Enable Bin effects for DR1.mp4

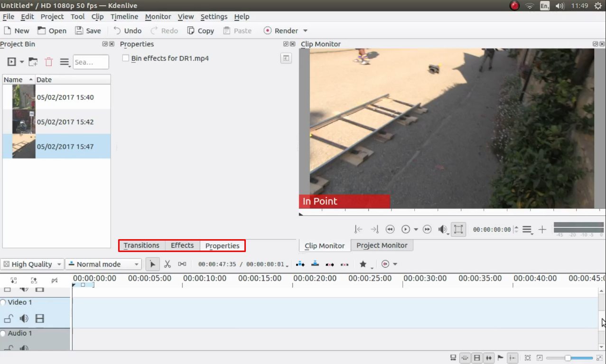click(125, 58)
